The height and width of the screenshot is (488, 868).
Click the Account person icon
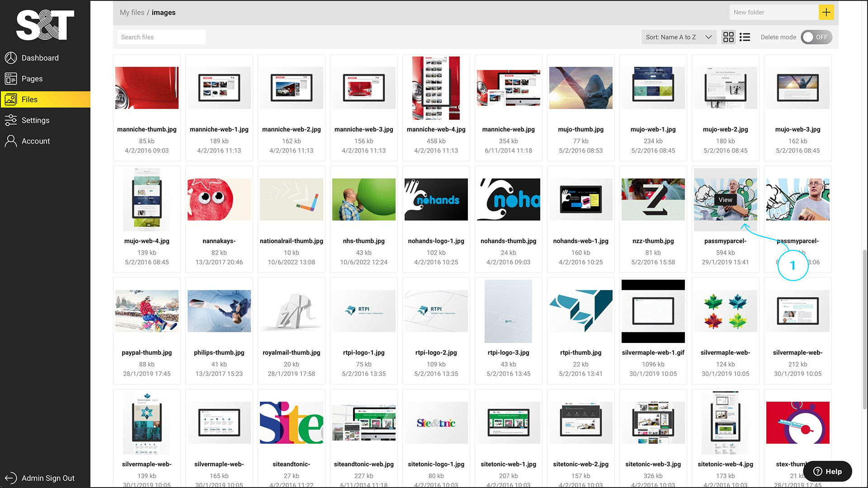pos(11,141)
